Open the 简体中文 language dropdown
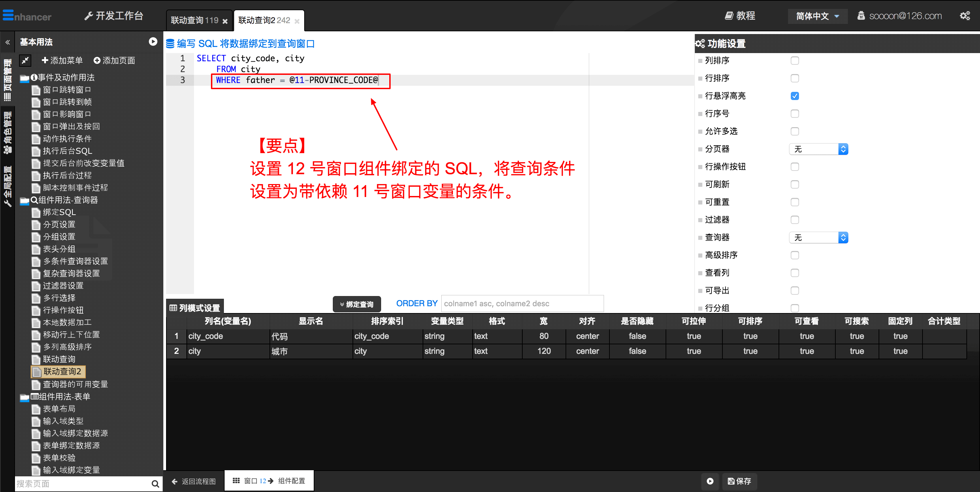This screenshot has width=980, height=492. click(x=817, y=16)
